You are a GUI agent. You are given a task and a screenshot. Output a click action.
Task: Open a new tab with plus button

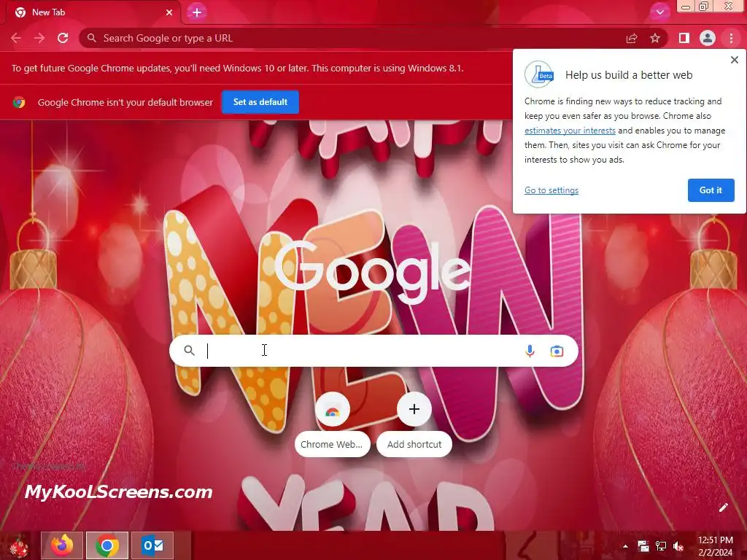click(x=197, y=12)
